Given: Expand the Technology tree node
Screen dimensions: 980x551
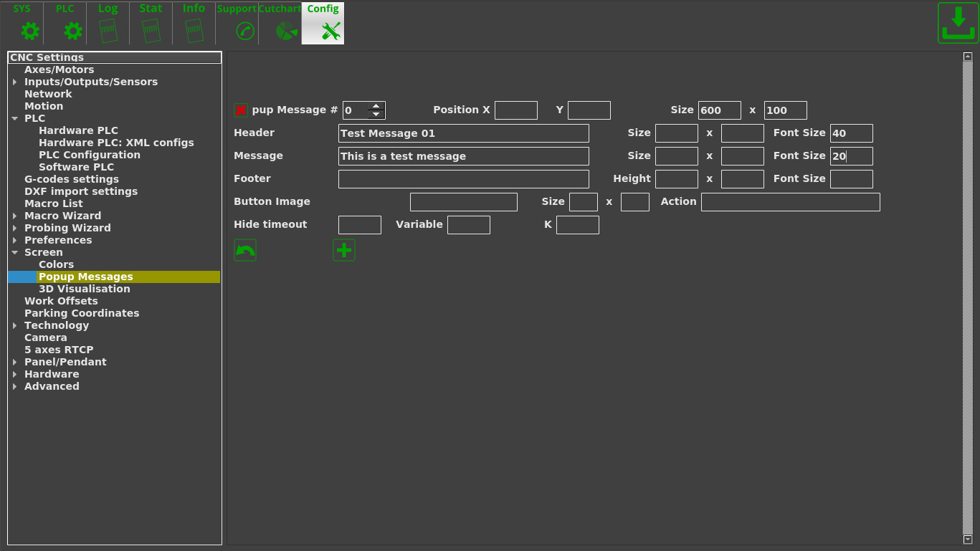Looking at the screenshot, I should pyautogui.click(x=15, y=326).
